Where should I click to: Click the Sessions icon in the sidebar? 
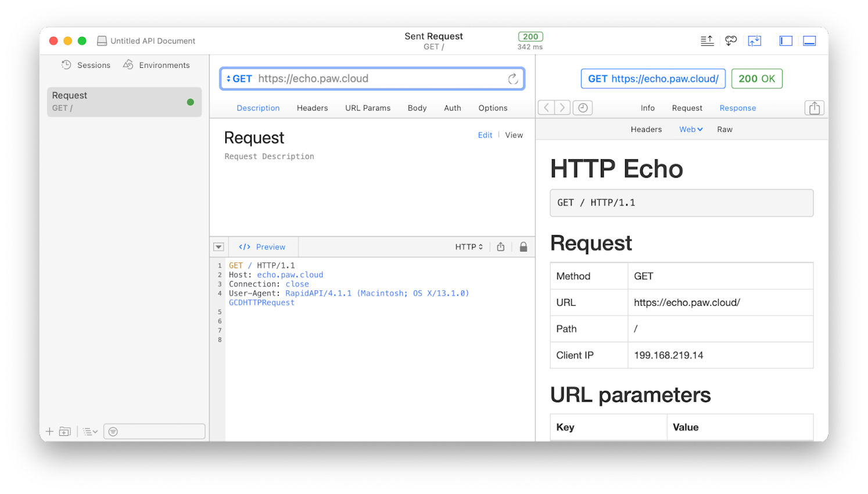66,65
